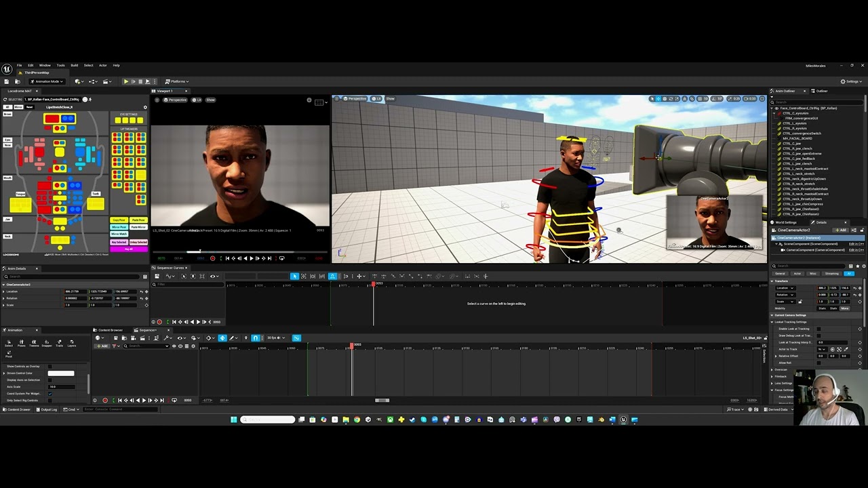The width and height of the screenshot is (868, 488).
Task: Open the Actor menu
Action: tap(103, 65)
